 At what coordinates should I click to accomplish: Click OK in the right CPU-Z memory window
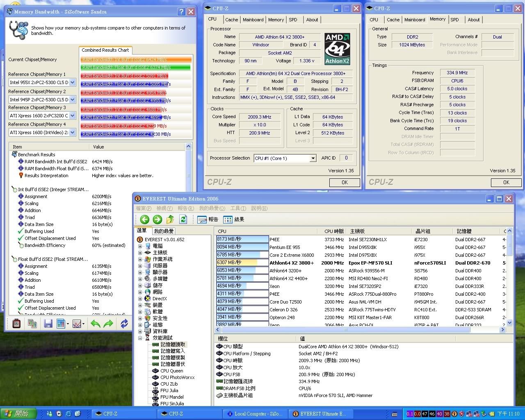point(506,183)
